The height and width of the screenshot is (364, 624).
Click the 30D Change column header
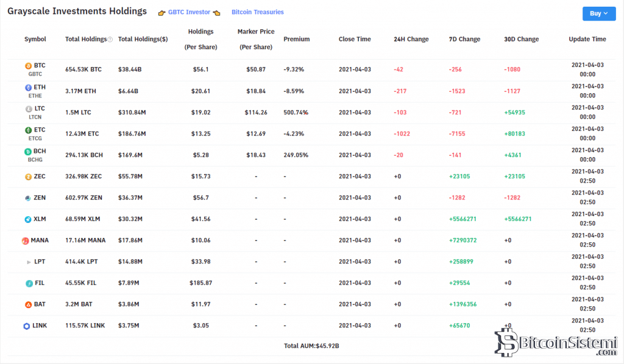521,39
